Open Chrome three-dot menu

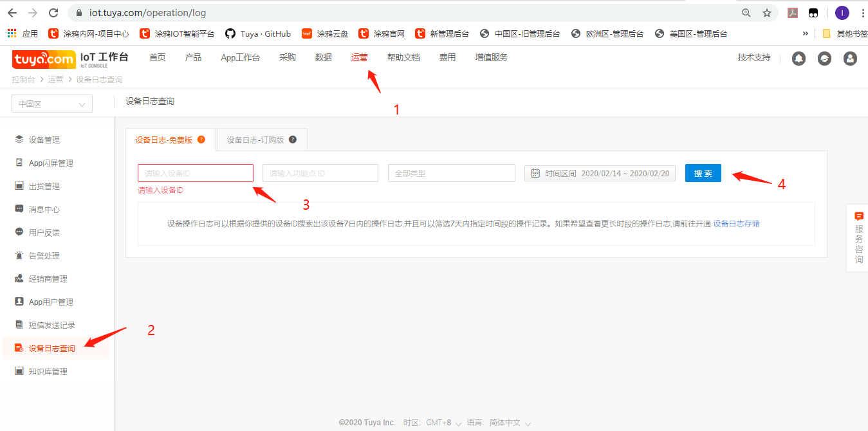[862, 13]
